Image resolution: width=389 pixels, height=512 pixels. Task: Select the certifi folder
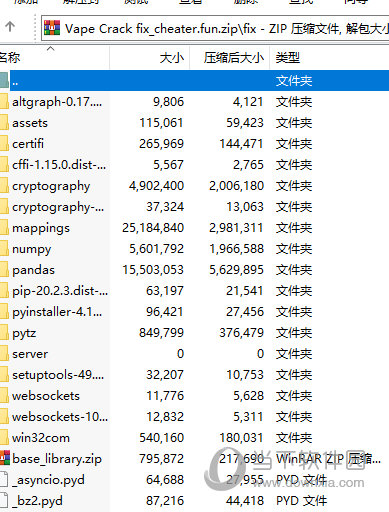[28, 144]
